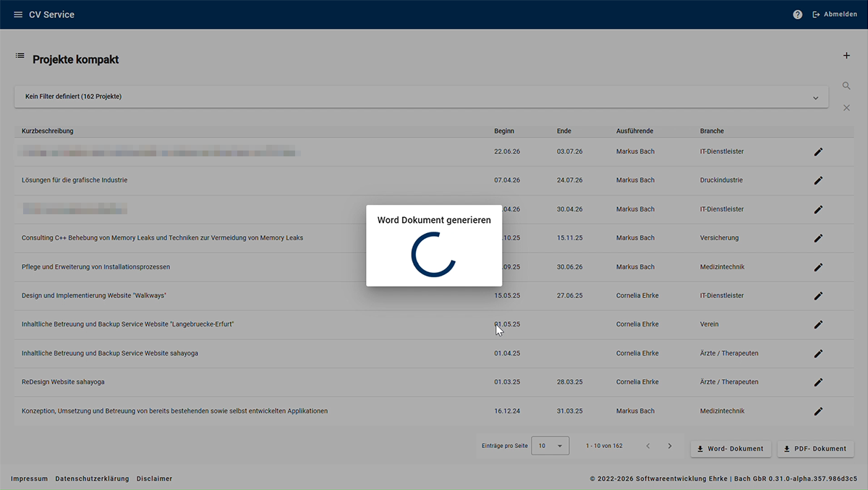Edit Lösungen für die grafische Industrie row

tap(818, 180)
